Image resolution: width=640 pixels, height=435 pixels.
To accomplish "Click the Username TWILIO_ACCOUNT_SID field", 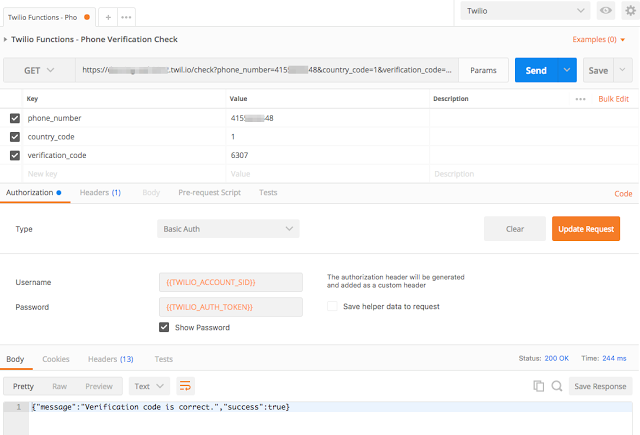I will (231, 282).
